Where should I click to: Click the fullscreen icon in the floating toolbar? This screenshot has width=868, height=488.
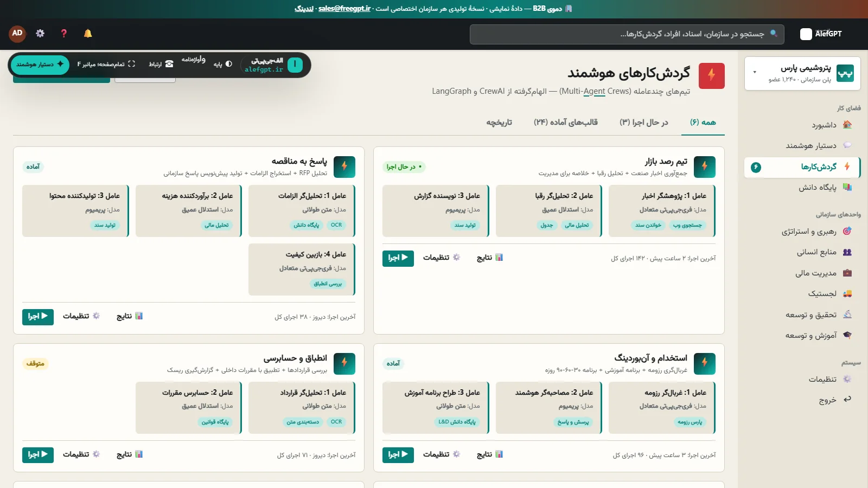(x=131, y=64)
